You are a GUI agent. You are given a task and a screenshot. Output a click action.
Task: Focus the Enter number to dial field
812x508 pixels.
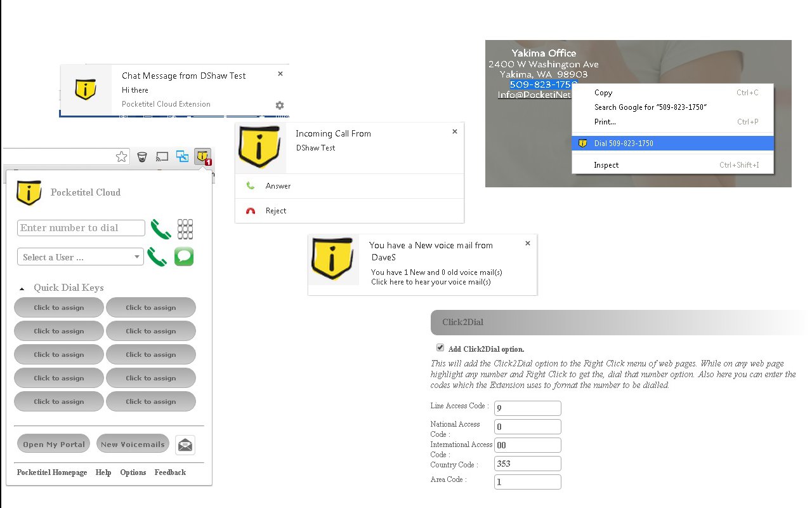click(81, 228)
